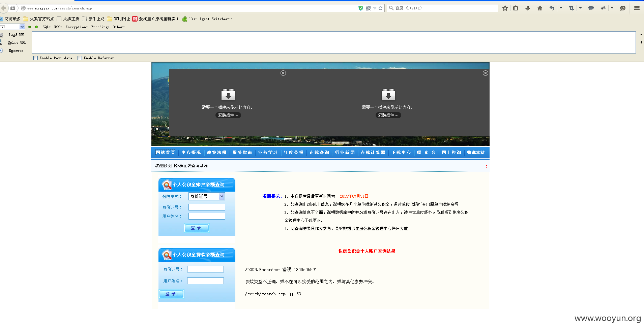Click Split URL in HackBar

point(17,42)
